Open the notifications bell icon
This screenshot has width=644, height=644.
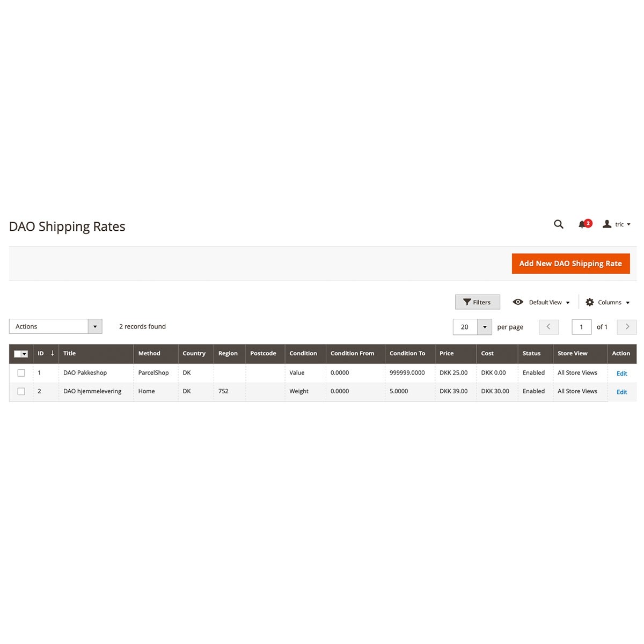[582, 224]
